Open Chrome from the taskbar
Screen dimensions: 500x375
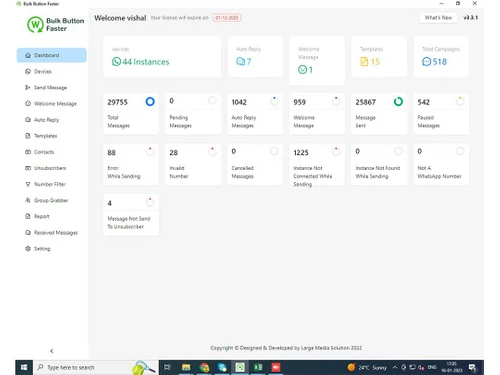(x=204, y=367)
